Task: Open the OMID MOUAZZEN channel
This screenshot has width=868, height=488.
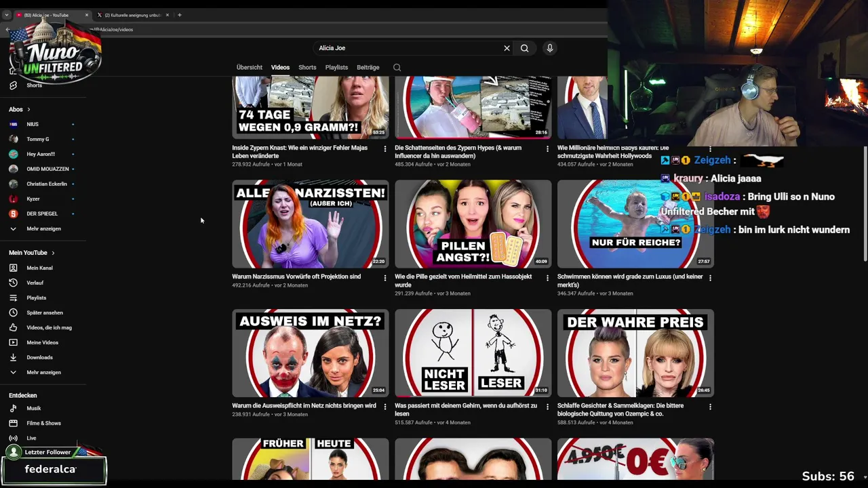Action: click(x=47, y=169)
